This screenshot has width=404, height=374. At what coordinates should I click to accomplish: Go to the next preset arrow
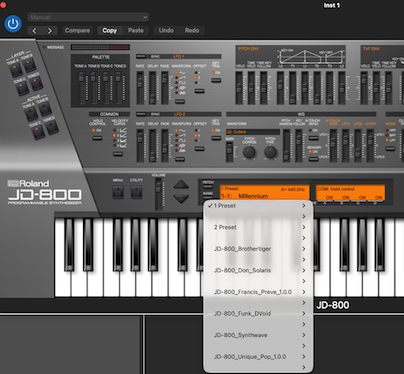pyautogui.click(x=50, y=31)
